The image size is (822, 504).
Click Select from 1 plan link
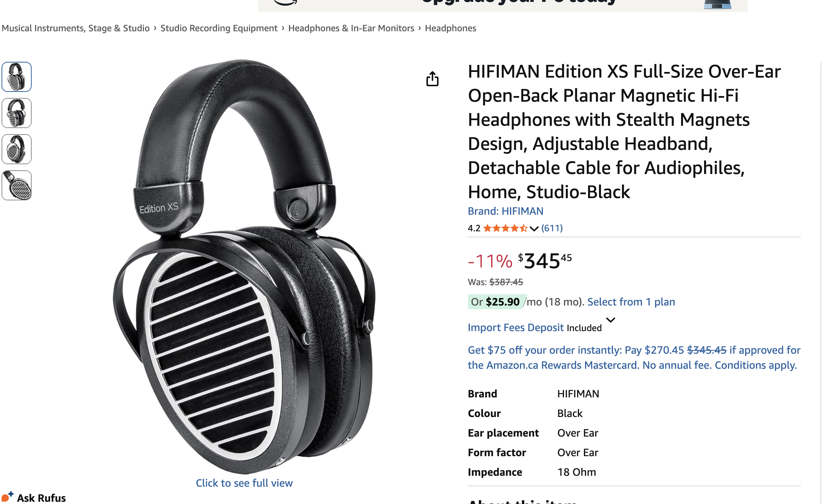(x=631, y=302)
